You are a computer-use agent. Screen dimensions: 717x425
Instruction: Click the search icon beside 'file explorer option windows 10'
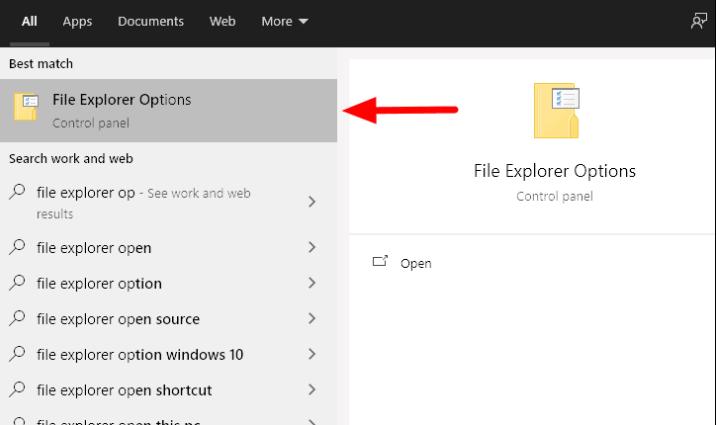click(x=18, y=354)
